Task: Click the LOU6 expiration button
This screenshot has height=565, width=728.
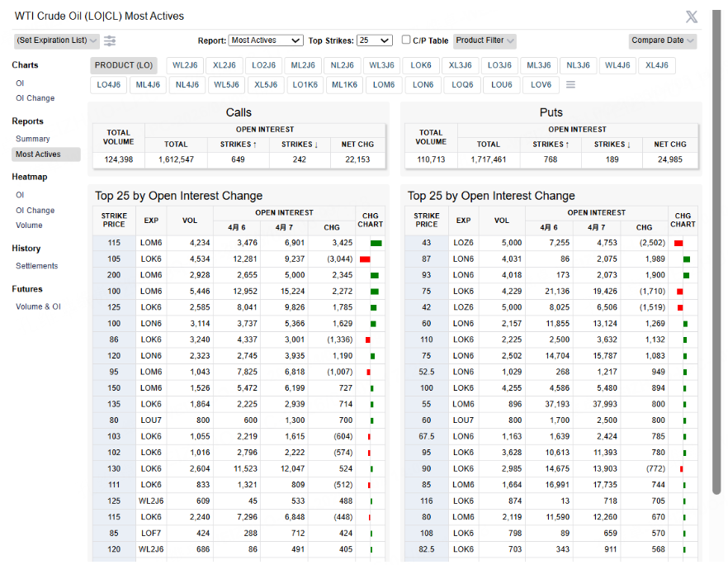Action: [x=502, y=85]
